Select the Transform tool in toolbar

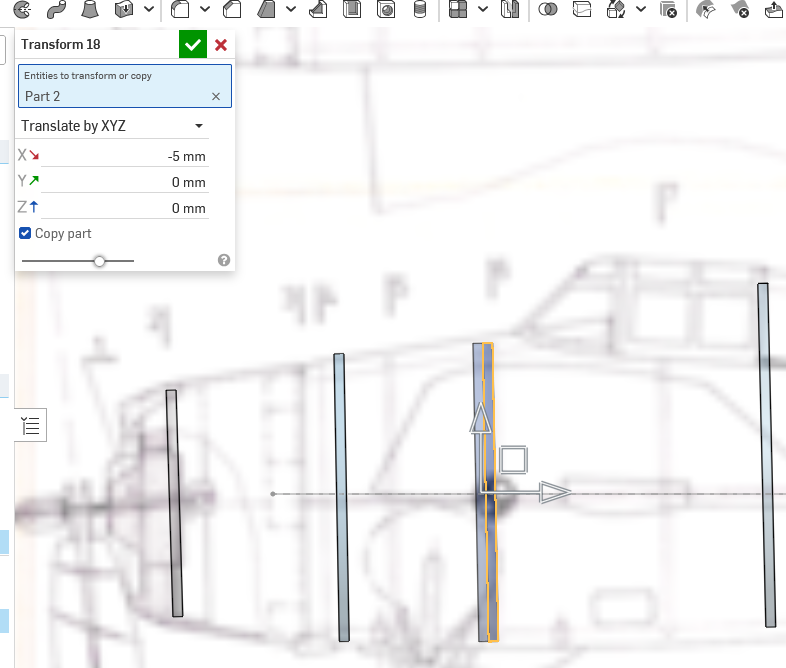tap(616, 9)
